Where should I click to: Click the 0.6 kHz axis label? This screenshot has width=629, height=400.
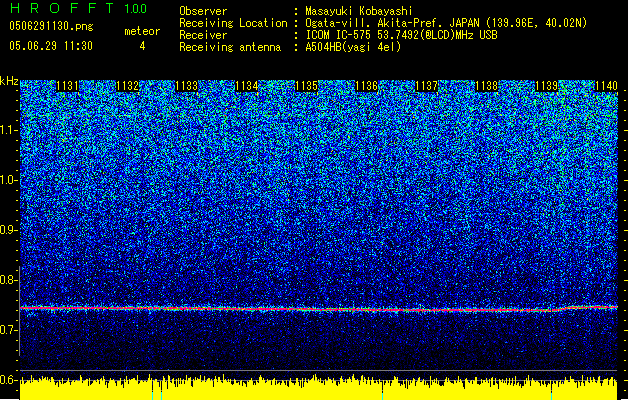click(x=8, y=380)
